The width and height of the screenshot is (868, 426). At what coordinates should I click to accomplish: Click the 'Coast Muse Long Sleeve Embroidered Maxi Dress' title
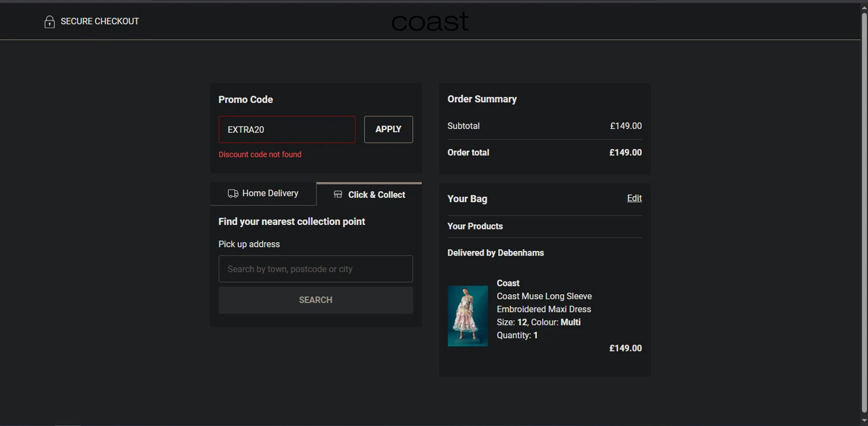point(545,303)
